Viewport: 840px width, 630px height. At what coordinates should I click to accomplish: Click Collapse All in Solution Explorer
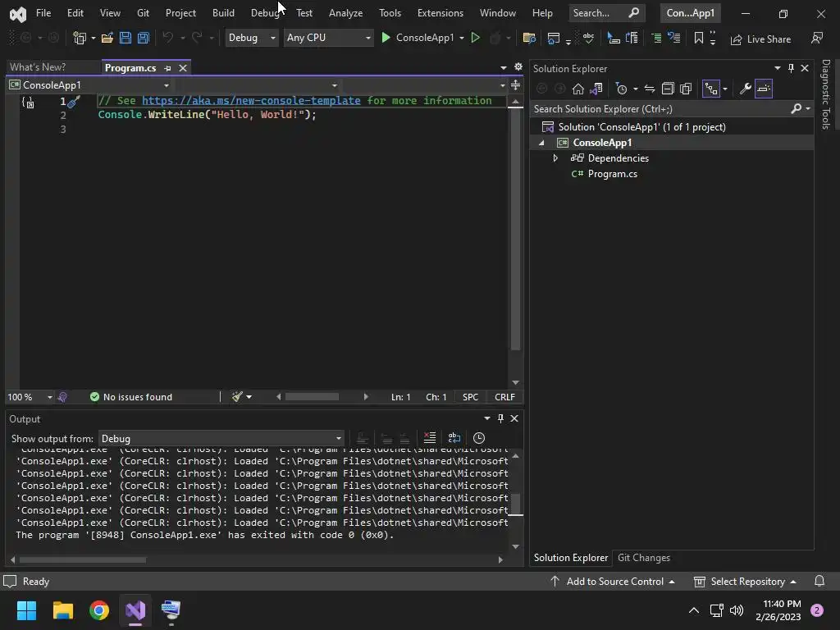pos(668,89)
